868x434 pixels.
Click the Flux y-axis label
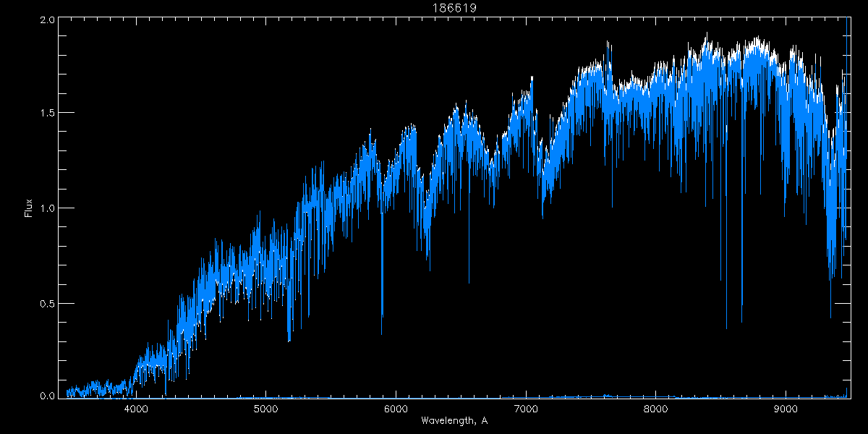[x=29, y=208]
